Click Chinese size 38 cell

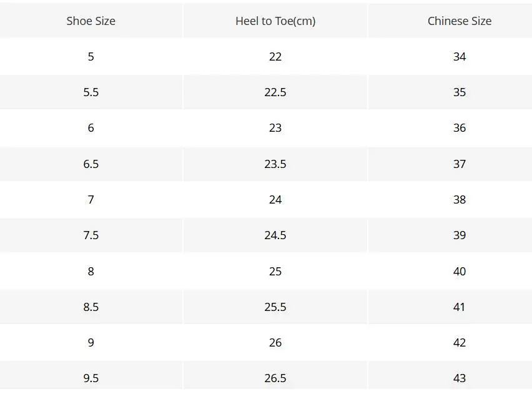pos(460,200)
